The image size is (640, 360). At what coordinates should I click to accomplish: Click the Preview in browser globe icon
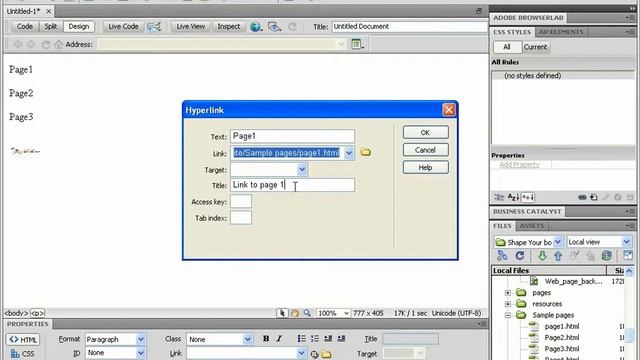[256, 27]
